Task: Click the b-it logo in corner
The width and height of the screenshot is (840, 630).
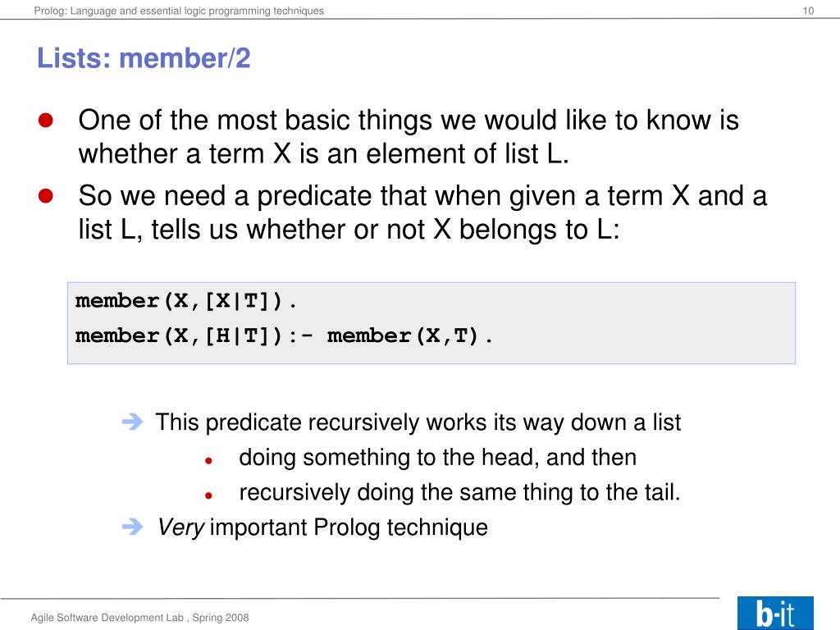Action: [x=775, y=613]
